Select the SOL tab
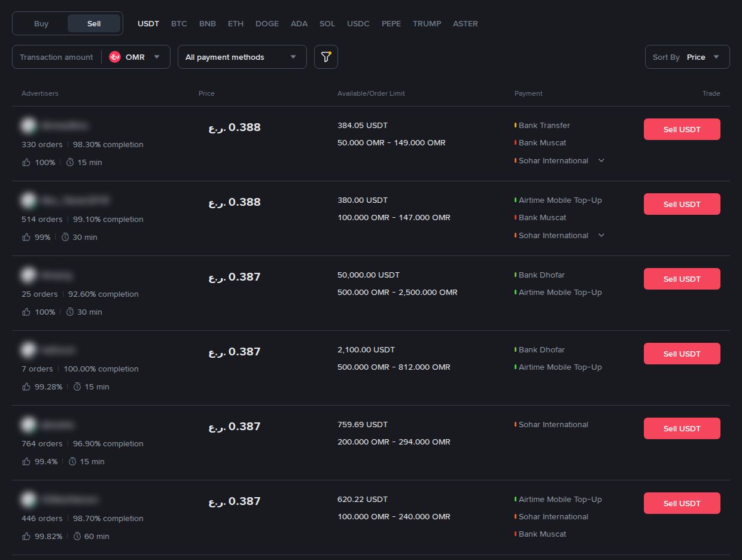 [x=327, y=23]
